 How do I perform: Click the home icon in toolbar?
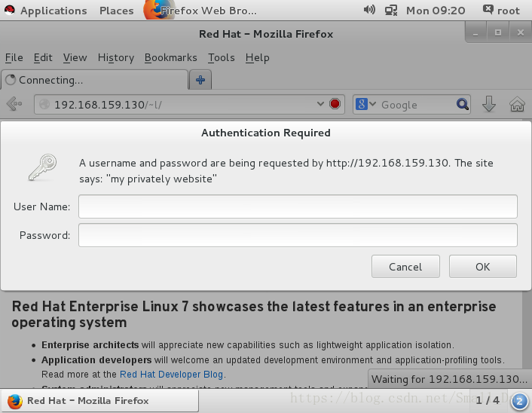point(517,104)
